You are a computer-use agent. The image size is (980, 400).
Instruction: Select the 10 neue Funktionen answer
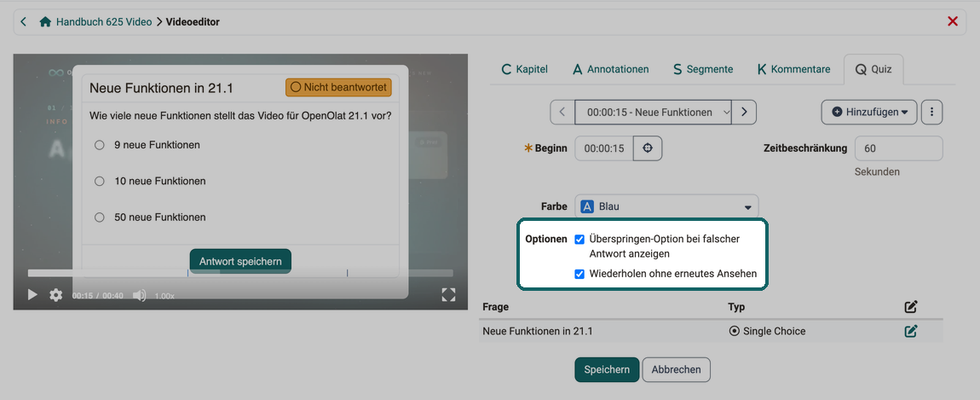point(99,181)
